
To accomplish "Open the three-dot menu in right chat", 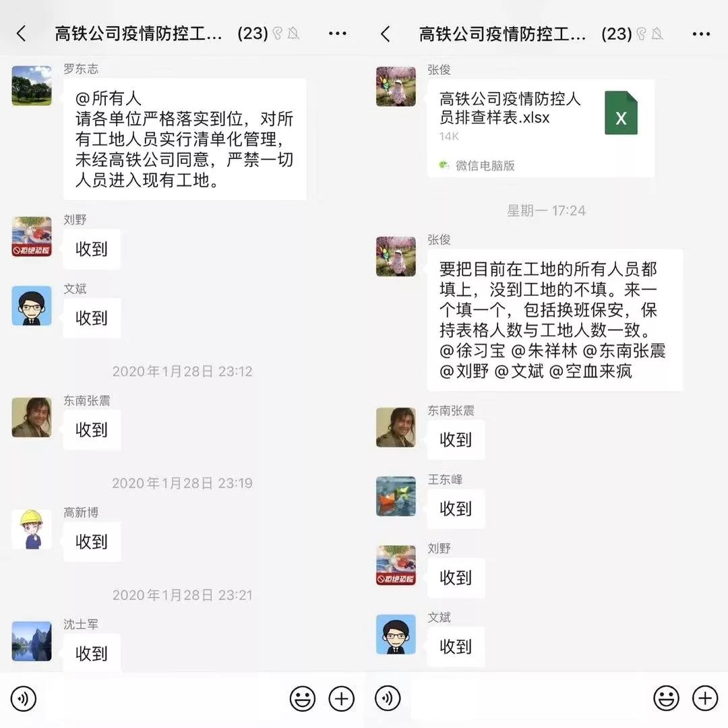I will click(x=701, y=34).
